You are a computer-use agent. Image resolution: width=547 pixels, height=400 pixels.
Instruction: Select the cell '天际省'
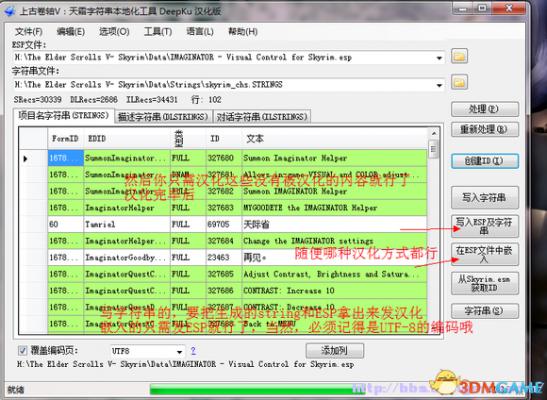pyautogui.click(x=334, y=224)
